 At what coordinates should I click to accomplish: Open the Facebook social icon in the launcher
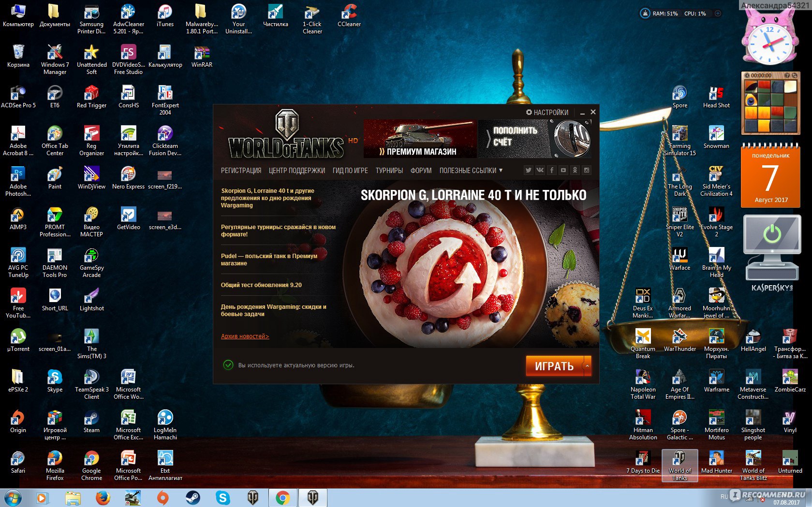(x=552, y=170)
